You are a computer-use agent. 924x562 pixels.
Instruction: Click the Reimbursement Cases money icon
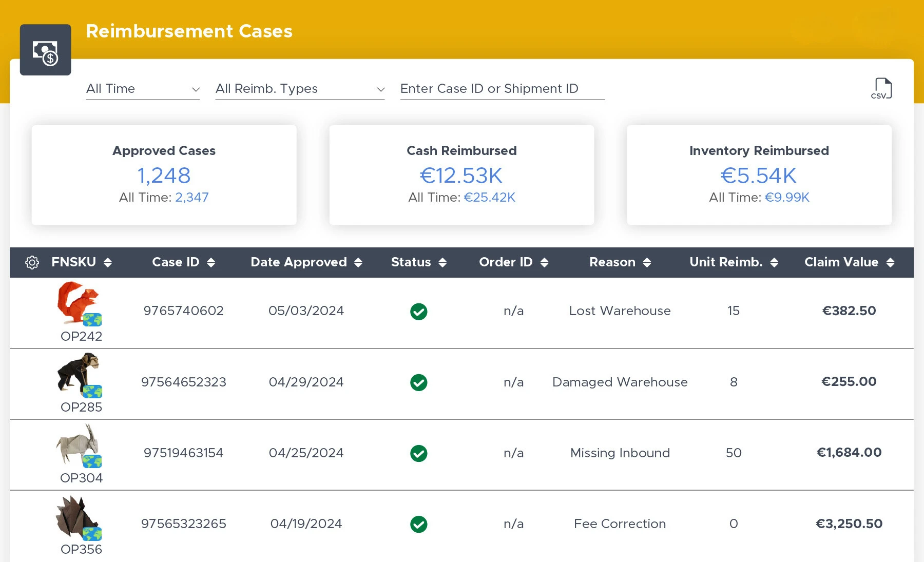pyautogui.click(x=45, y=50)
